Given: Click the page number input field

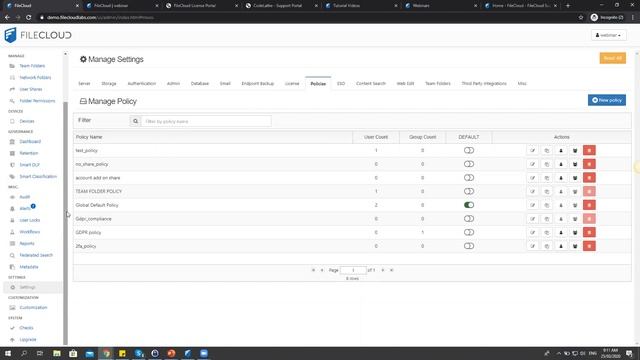Looking at the screenshot, I should pos(353,270).
